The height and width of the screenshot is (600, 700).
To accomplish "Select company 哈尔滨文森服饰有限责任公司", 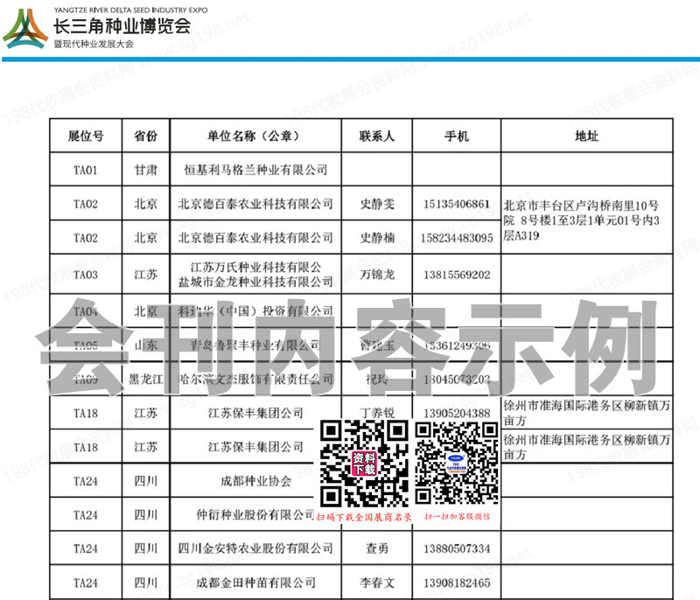I will coord(255,380).
